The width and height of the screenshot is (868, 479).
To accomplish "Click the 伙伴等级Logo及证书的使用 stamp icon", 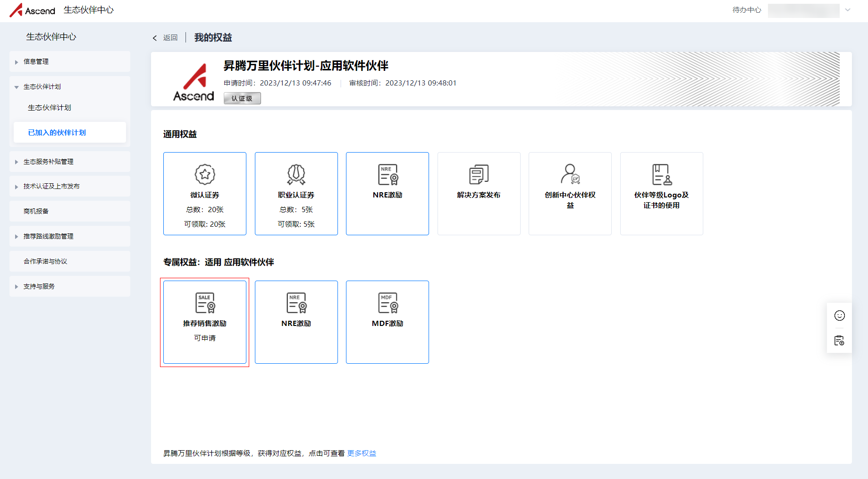I will [662, 174].
